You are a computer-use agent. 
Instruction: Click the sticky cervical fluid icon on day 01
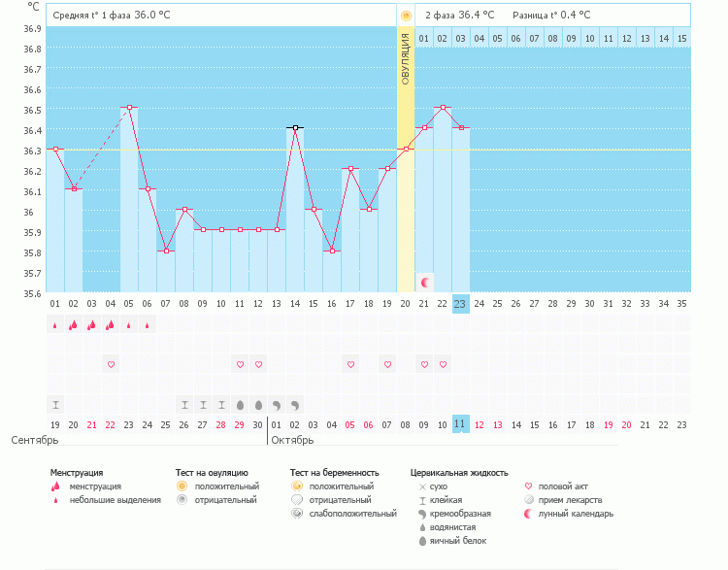point(55,404)
